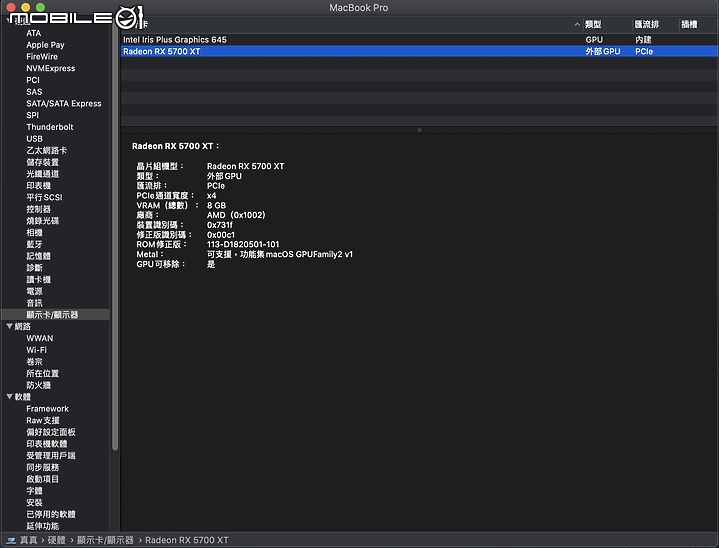The width and height of the screenshot is (719, 548).
Task: Select WWAN under network section
Action: tap(39, 338)
